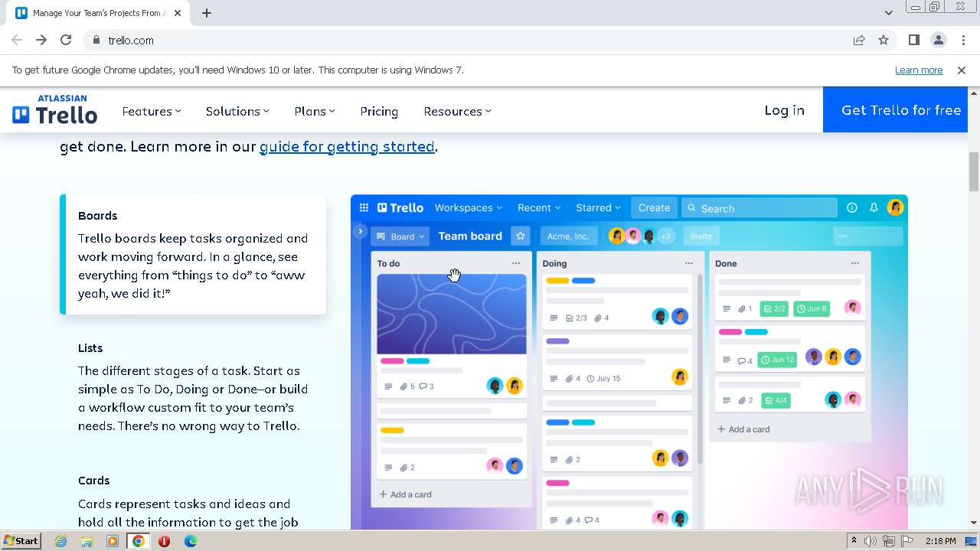
Task: Bookmark this page with the star icon
Action: click(884, 40)
